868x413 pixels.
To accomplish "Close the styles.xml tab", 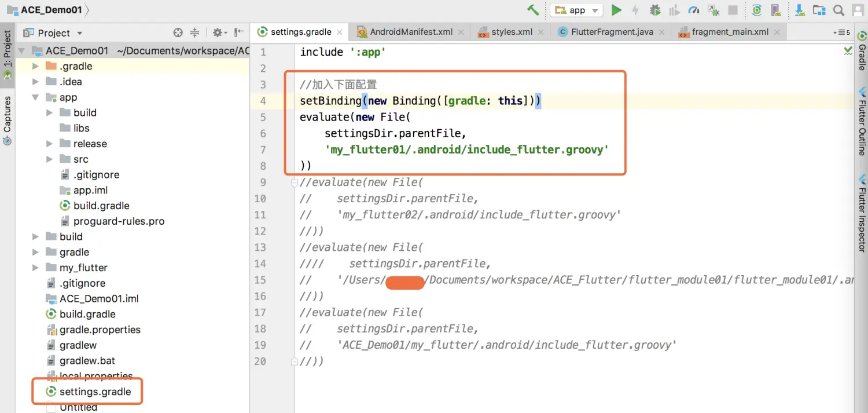I will pos(540,32).
